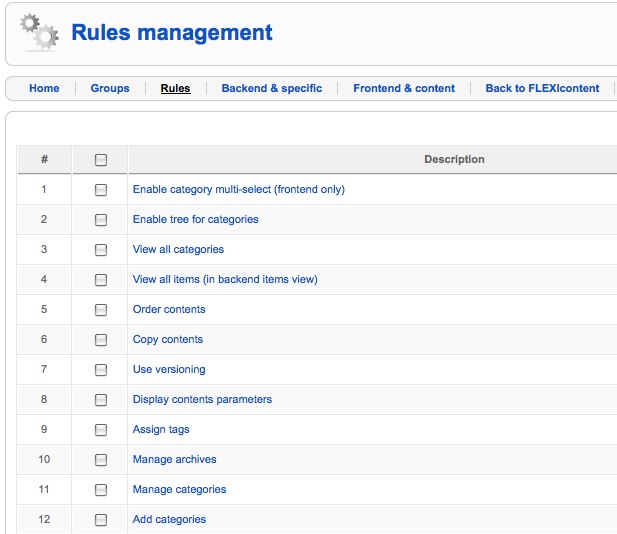Select the Rules tab
The width and height of the screenshot is (617, 534).
pyautogui.click(x=175, y=88)
